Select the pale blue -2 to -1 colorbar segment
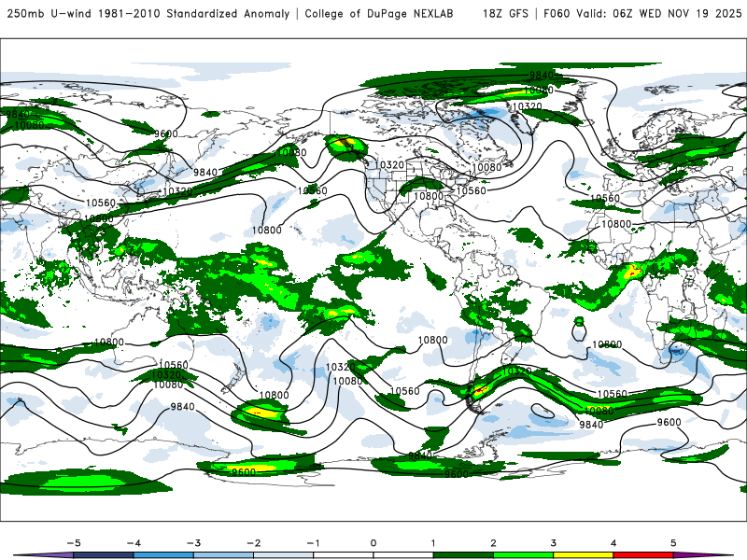Viewport: 747px width, 560px height. 284,555
